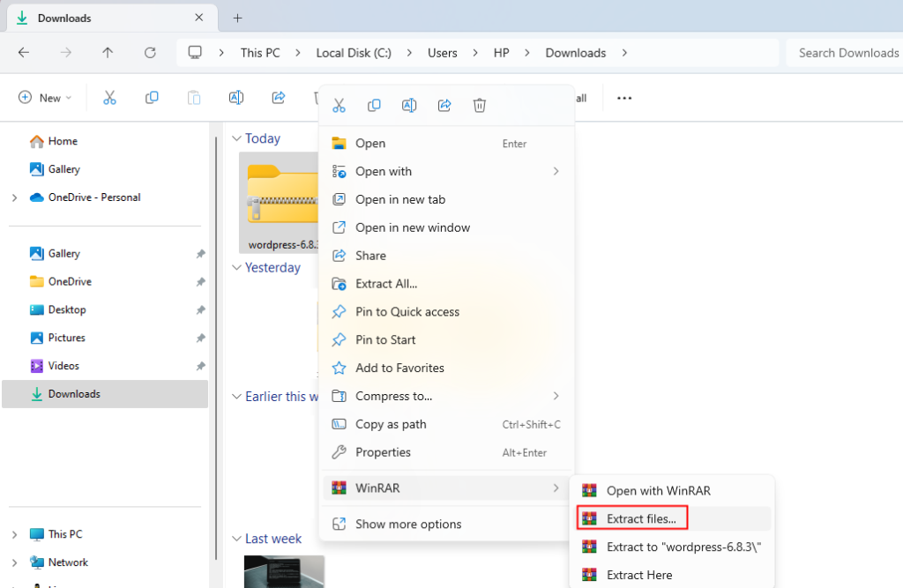Collapse the Today group header

coord(235,138)
